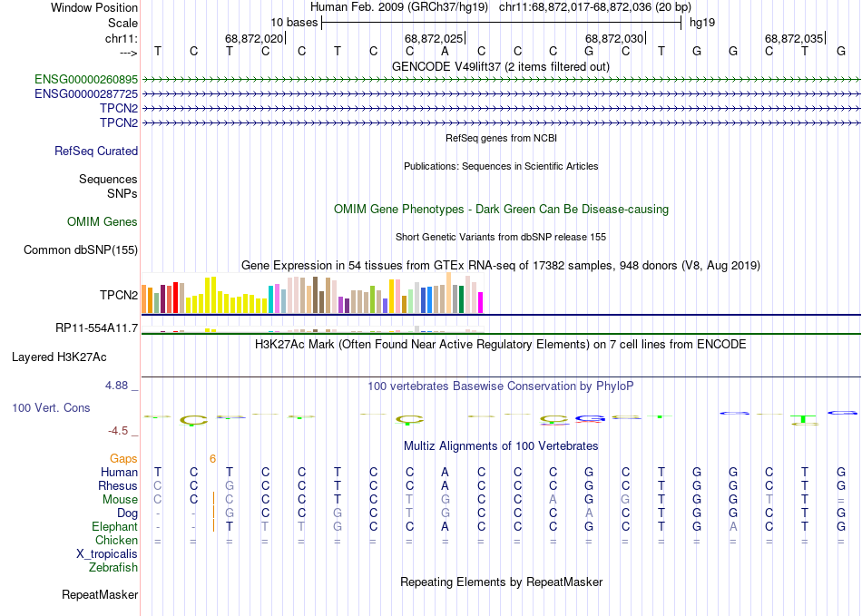Click the 4.88 conservation maximum value
Viewport: 862px width, 616px height.
(116, 386)
